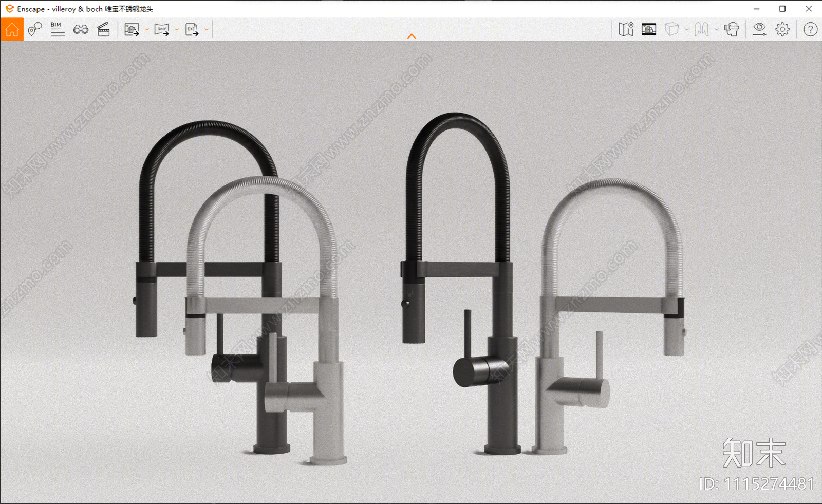
Task: Collapse toolbar with orange chevron
Action: pyautogui.click(x=412, y=36)
